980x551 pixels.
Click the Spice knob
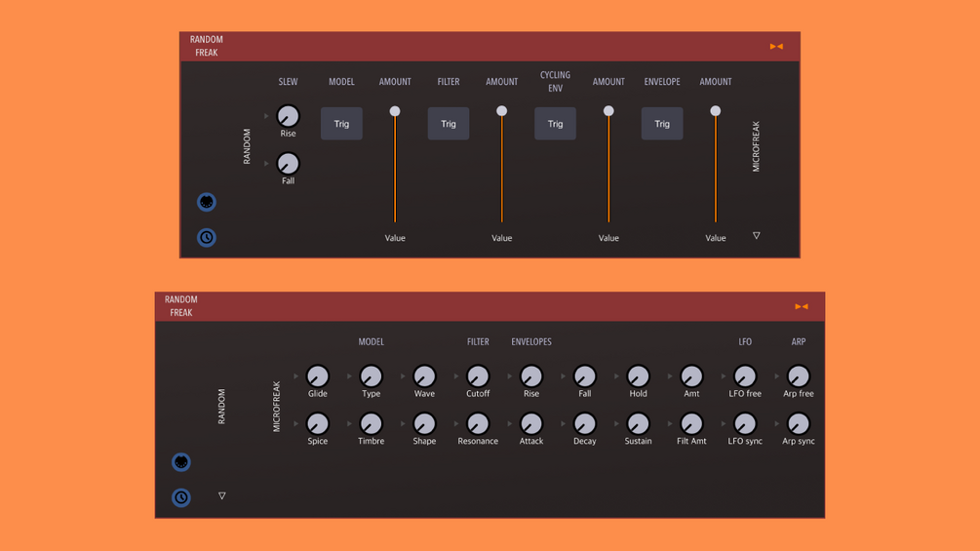click(318, 423)
